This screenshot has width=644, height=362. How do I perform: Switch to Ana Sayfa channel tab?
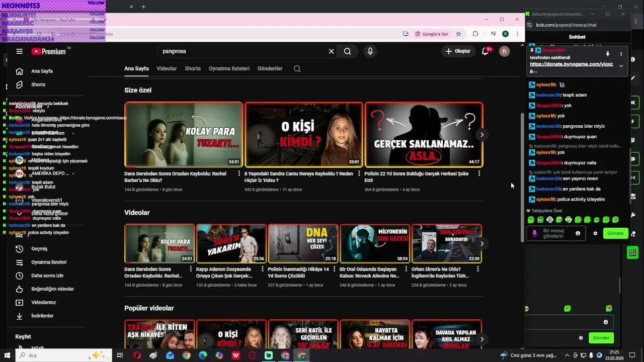(x=136, y=68)
